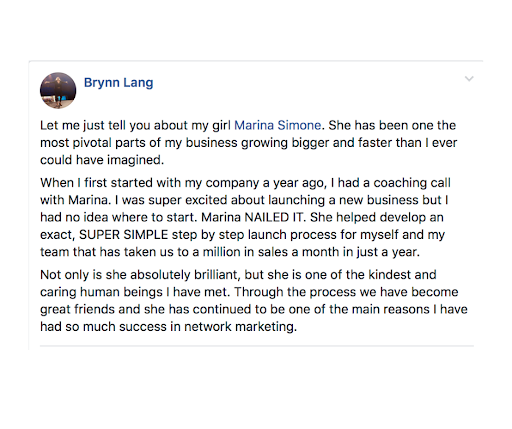
Task: Click the words great friends in last paragraph
Action: pyautogui.click(x=77, y=310)
